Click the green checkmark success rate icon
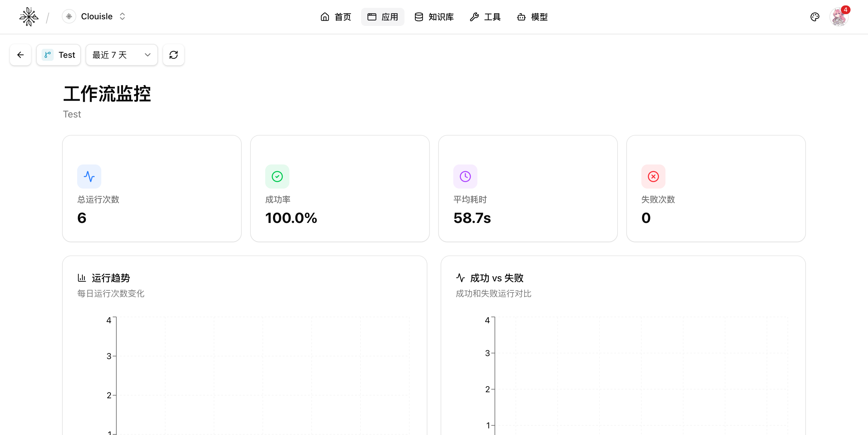868x435 pixels. click(x=277, y=177)
